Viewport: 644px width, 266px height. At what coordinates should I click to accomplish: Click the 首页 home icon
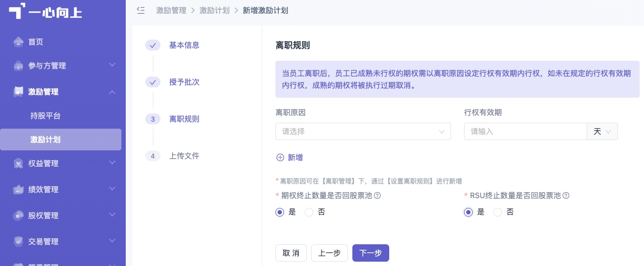[x=18, y=42]
